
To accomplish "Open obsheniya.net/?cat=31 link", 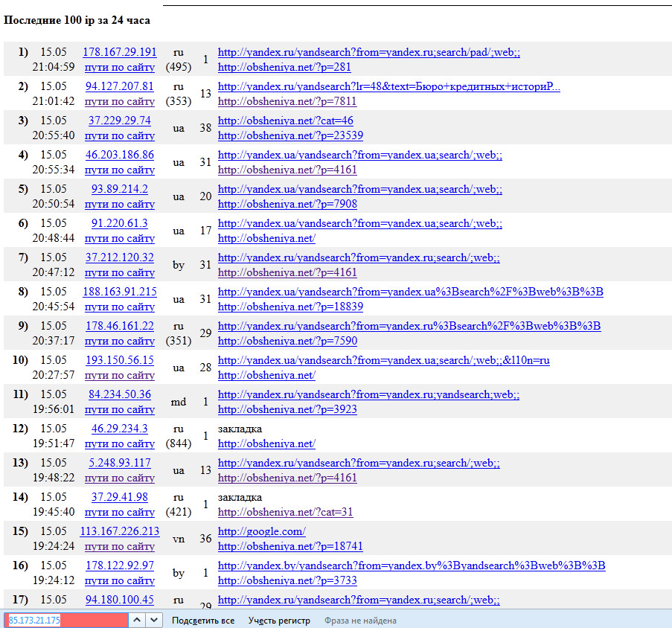I will pyautogui.click(x=286, y=513).
